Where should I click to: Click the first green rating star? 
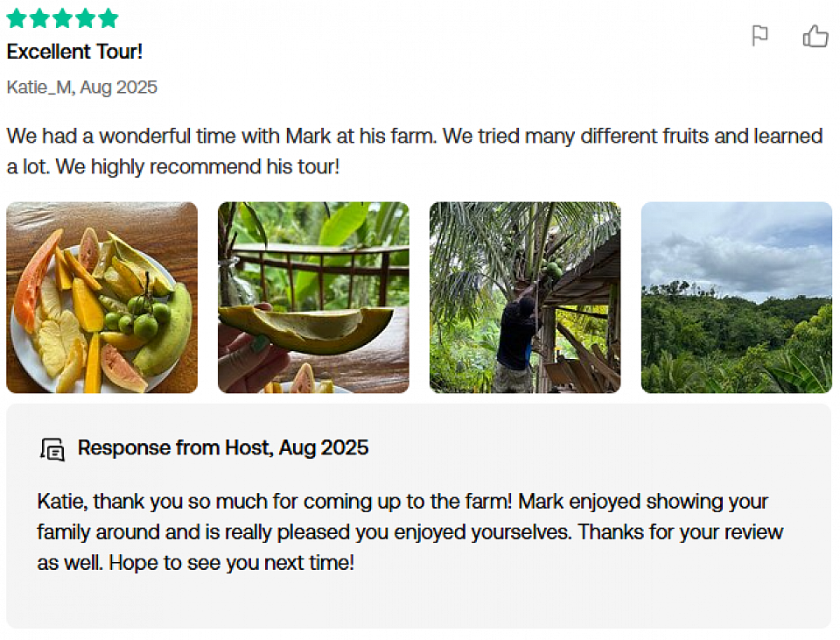[x=17, y=18]
